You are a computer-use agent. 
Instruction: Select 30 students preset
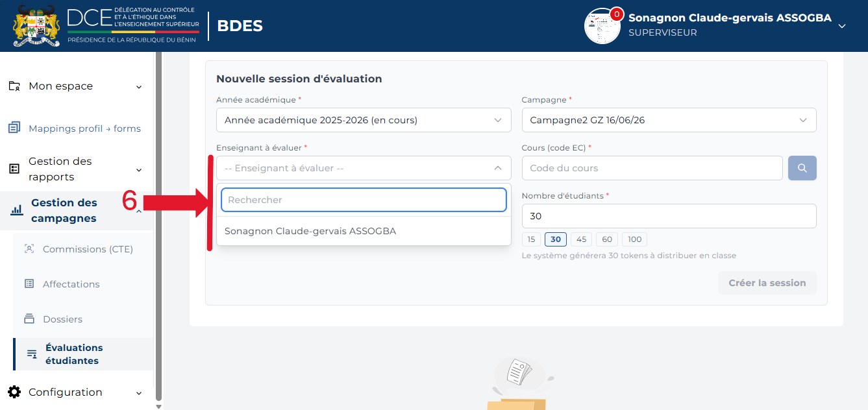[x=556, y=239]
